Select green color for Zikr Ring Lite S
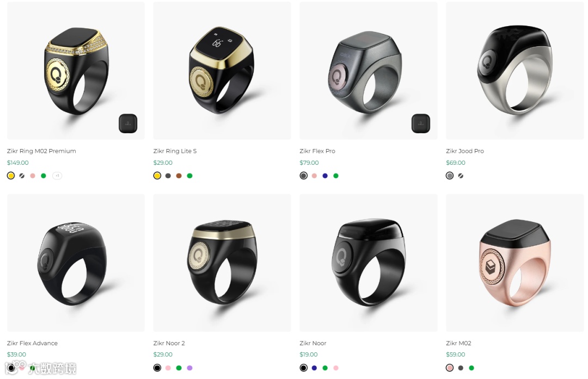 pyautogui.click(x=190, y=176)
